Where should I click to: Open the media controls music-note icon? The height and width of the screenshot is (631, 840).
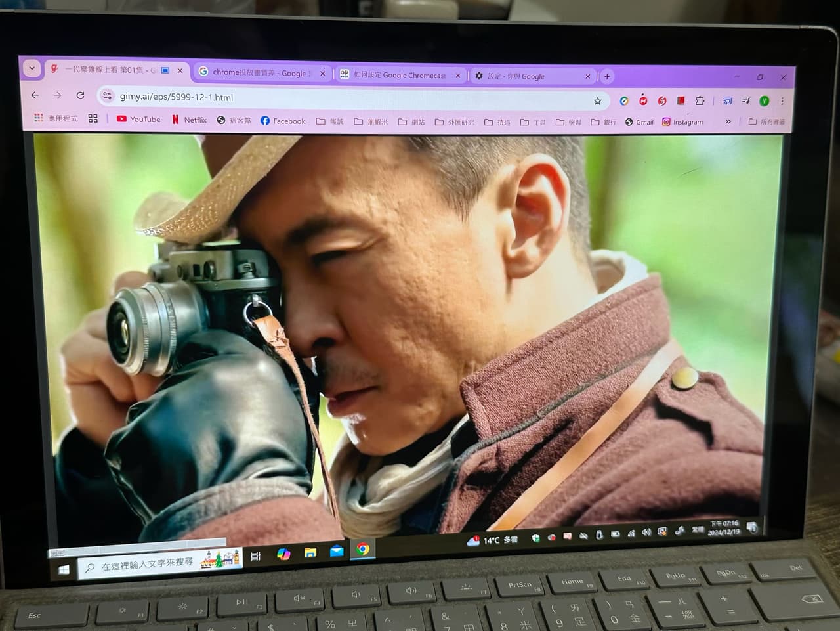coord(746,101)
